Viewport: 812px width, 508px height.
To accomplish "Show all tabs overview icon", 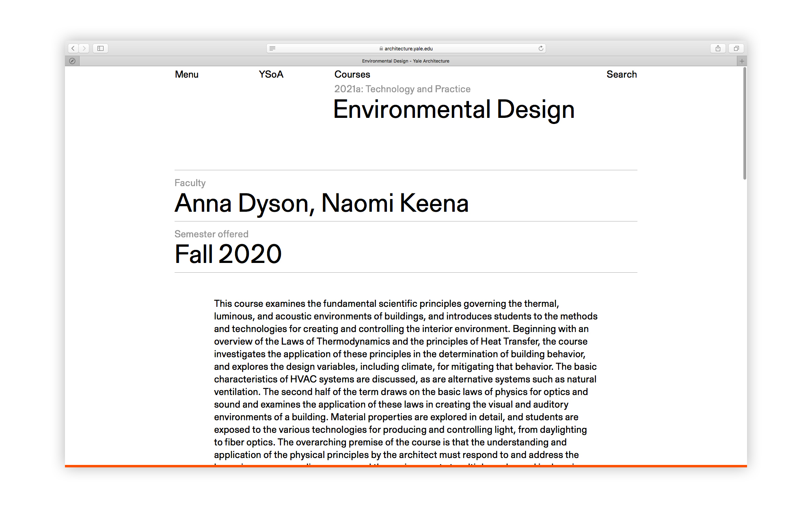I will click(736, 48).
